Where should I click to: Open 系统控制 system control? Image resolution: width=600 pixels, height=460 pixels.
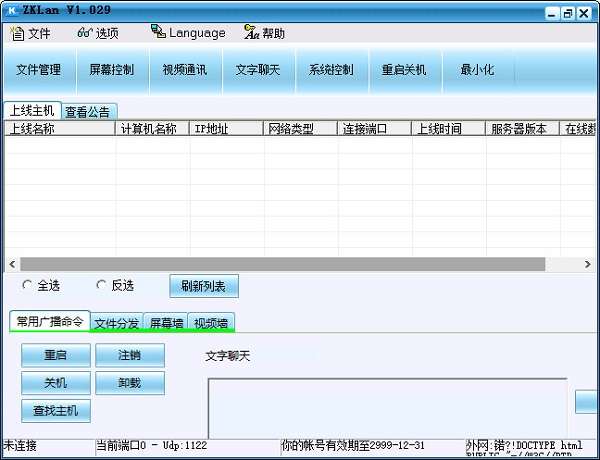(331, 70)
